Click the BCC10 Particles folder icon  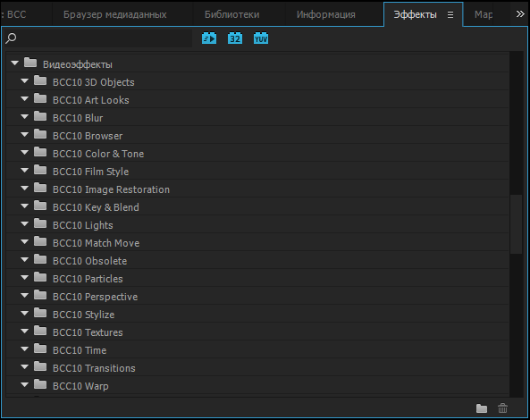40,277
